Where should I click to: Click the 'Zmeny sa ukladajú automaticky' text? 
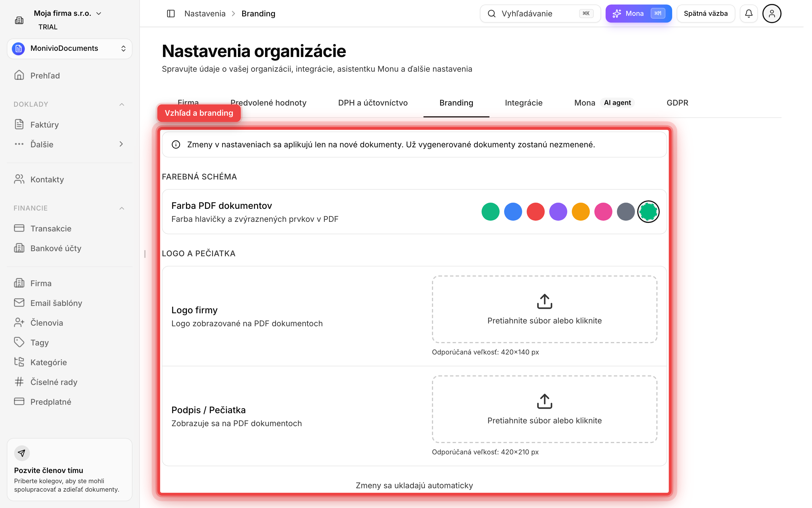click(x=414, y=485)
